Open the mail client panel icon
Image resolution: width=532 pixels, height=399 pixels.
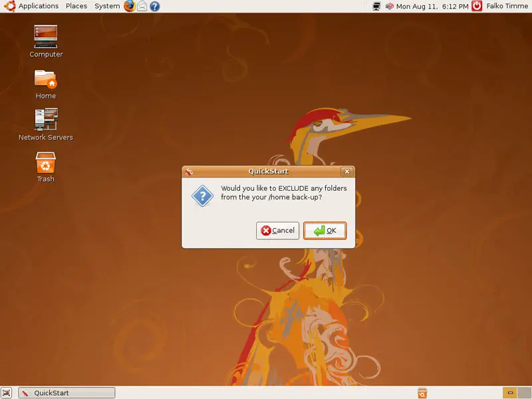[x=142, y=6]
